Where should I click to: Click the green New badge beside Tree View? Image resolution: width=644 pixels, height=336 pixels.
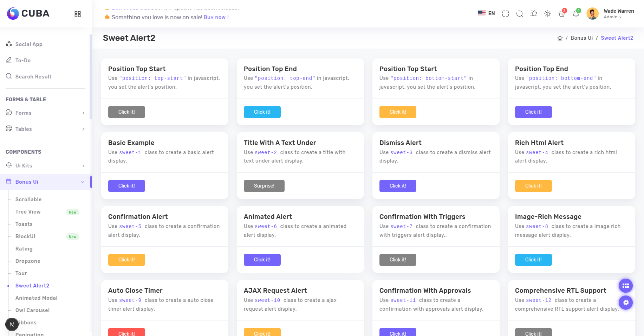click(x=73, y=212)
